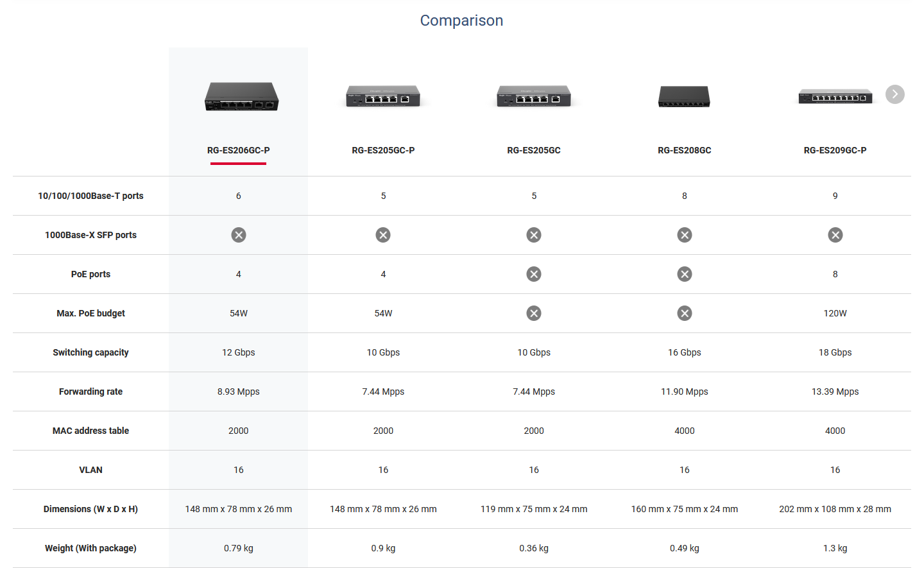
Task: Select the Weight (With package) row label
Action: (90, 548)
